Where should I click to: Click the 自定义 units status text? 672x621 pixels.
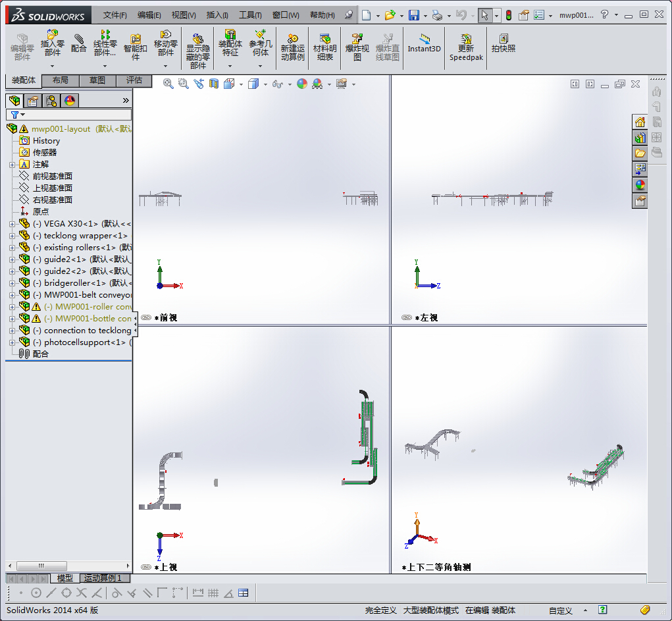coord(560,610)
